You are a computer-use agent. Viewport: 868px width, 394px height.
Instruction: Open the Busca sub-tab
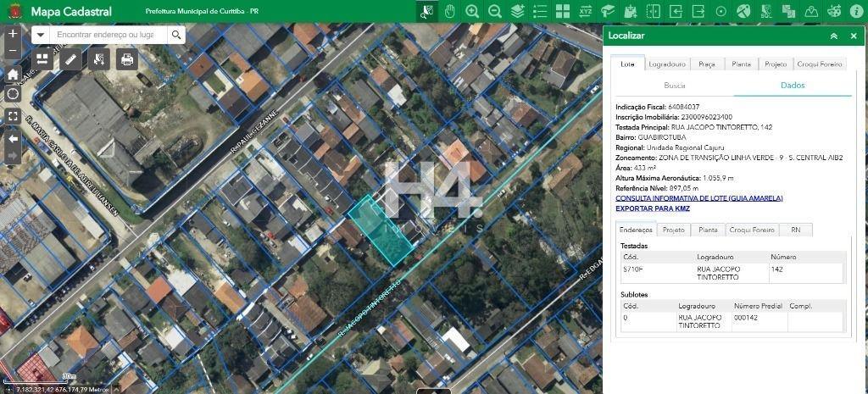[x=675, y=86]
